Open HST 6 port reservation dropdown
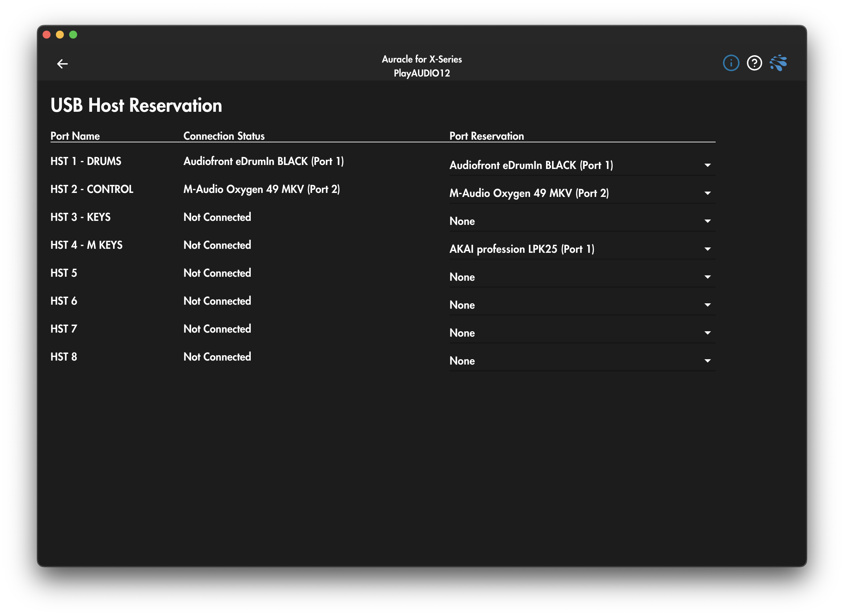844x616 pixels. click(582, 305)
